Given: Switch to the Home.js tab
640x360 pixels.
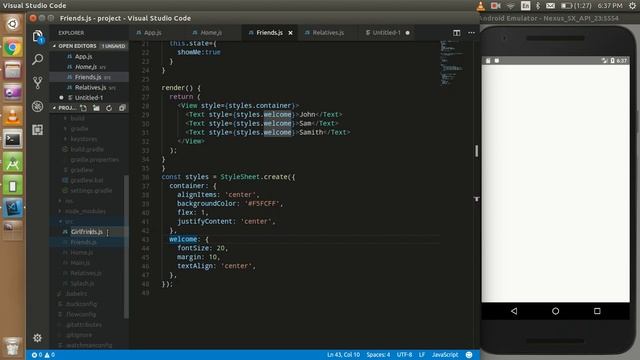Looking at the screenshot, I should (211, 33).
